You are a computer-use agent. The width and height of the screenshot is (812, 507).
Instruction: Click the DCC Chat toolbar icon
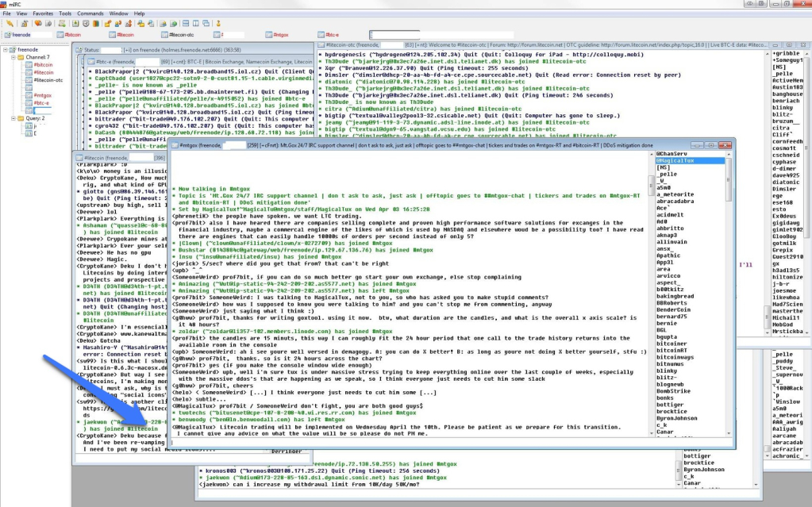click(118, 23)
